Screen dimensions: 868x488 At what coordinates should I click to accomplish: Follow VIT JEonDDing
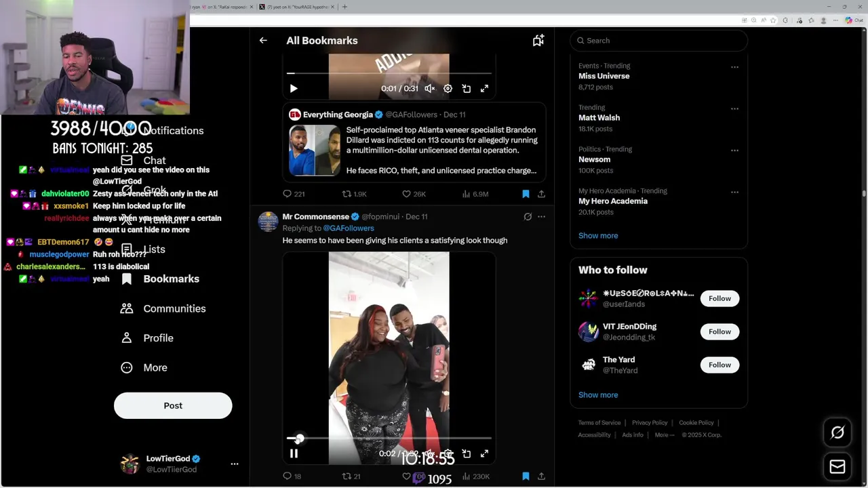(719, 331)
